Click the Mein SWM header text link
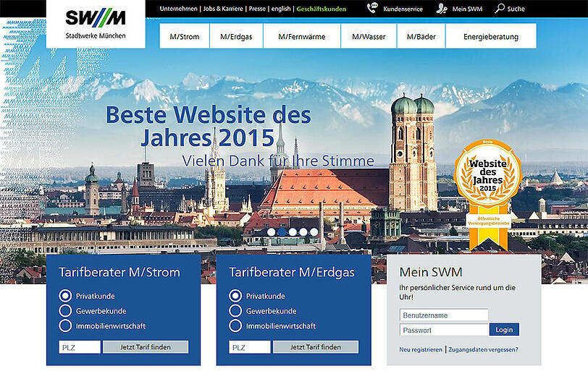The image size is (588, 387). [x=467, y=9]
